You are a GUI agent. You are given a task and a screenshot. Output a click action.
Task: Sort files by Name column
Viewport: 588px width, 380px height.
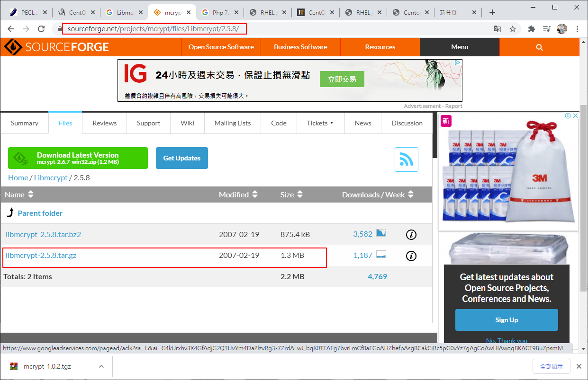coord(19,194)
